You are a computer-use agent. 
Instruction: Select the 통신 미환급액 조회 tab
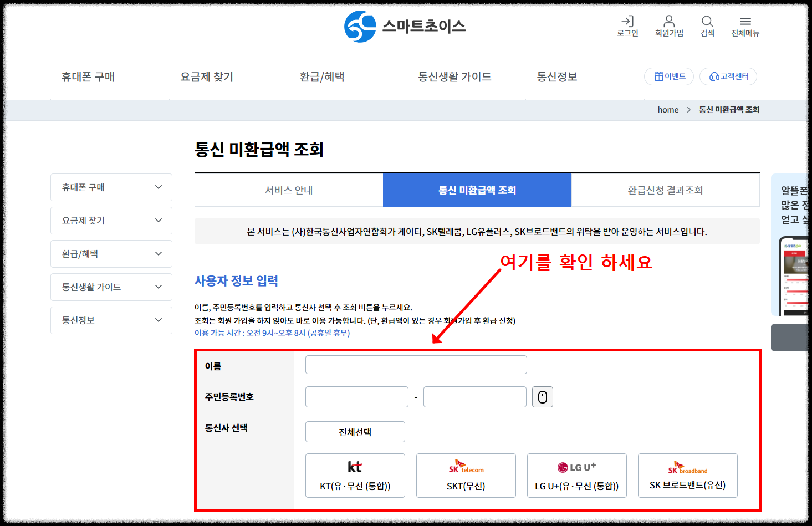tap(477, 190)
